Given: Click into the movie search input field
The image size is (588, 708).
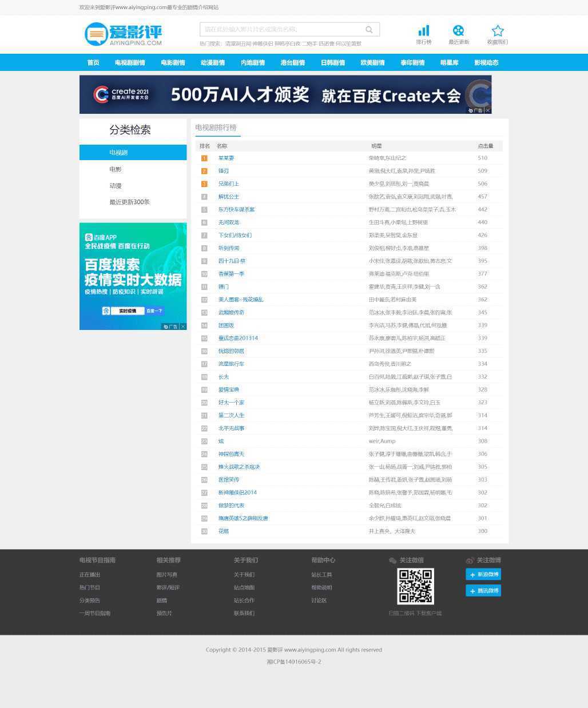Looking at the screenshot, I should click(280, 30).
